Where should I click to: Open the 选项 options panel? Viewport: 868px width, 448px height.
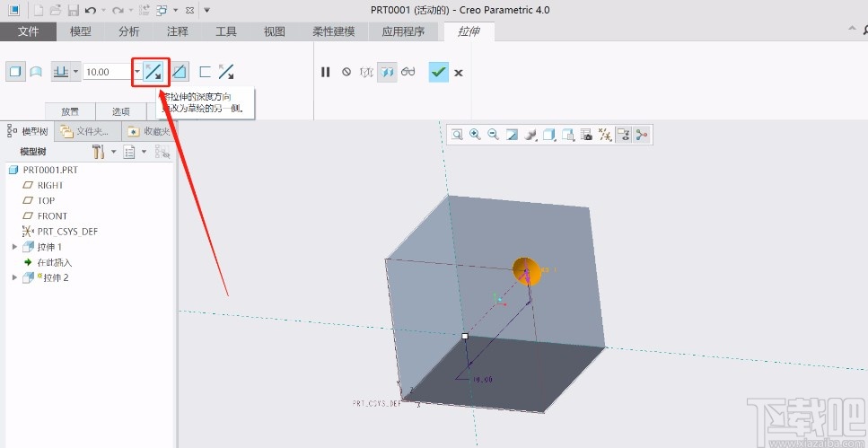[x=121, y=111]
